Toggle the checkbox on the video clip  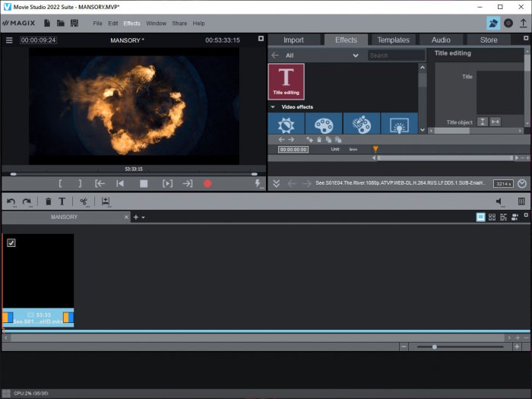coord(11,243)
